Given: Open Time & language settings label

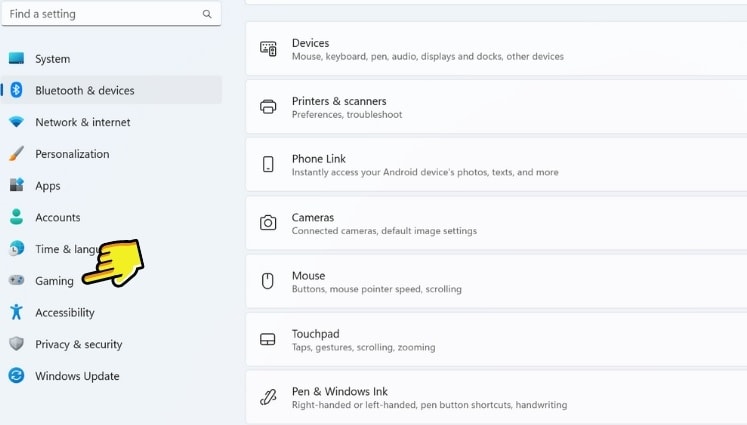Looking at the screenshot, I should (67, 249).
